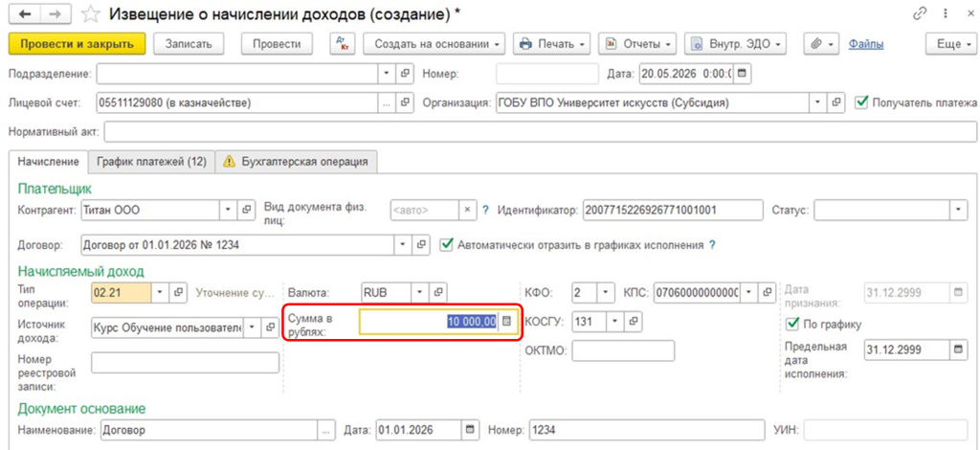
Task: Show help for automatic schedule reflection
Action: [x=712, y=246]
